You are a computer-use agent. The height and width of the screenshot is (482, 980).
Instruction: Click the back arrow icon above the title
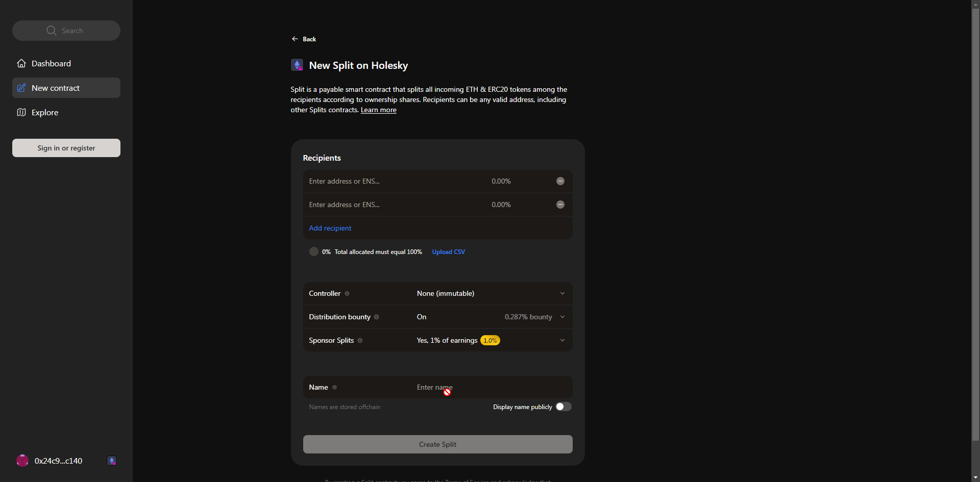[x=295, y=39]
